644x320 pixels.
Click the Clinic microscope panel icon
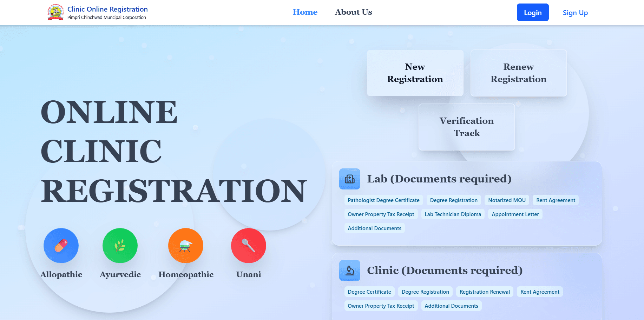click(x=350, y=271)
